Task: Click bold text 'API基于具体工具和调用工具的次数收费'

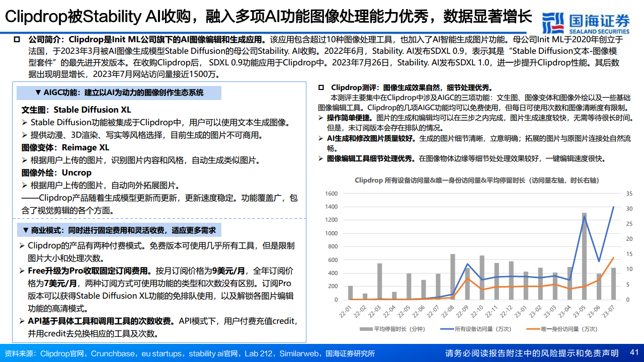Action: point(101,321)
